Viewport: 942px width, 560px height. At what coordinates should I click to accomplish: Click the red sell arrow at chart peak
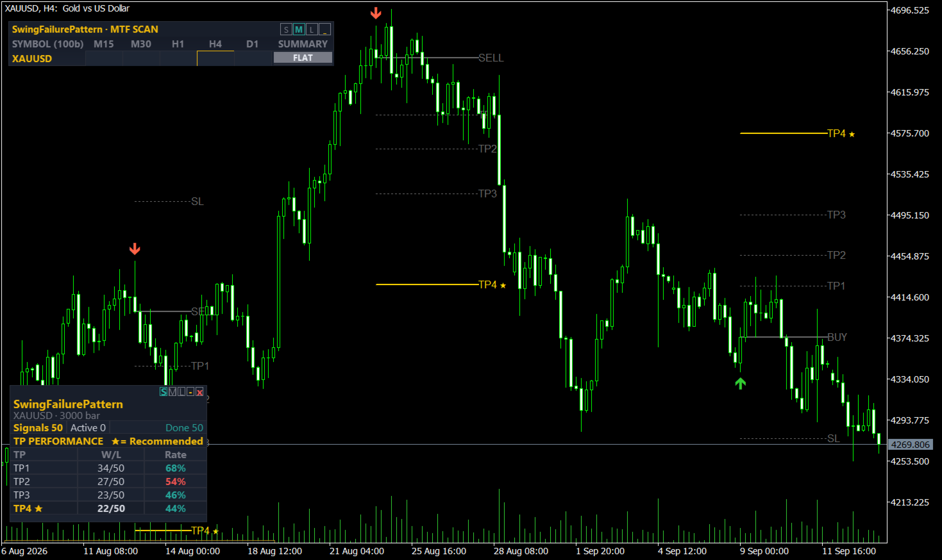[x=376, y=13]
